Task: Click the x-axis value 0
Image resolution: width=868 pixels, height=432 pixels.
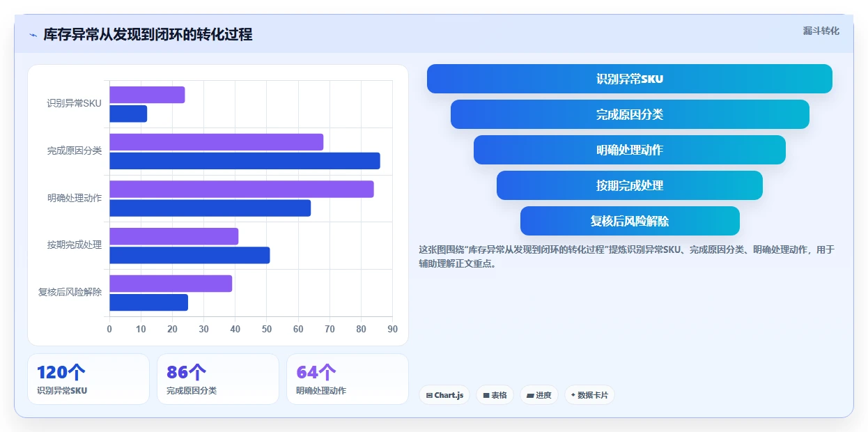Action: tap(109, 329)
